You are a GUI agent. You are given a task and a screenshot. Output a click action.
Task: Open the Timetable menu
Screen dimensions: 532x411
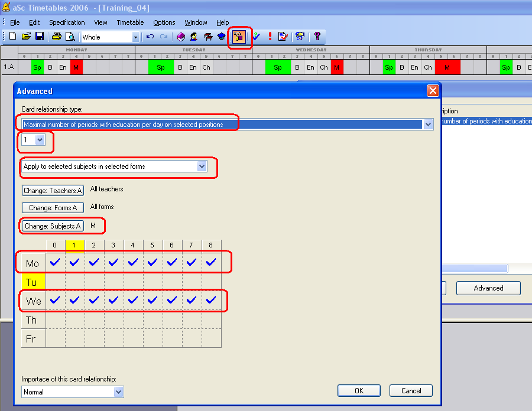[130, 22]
